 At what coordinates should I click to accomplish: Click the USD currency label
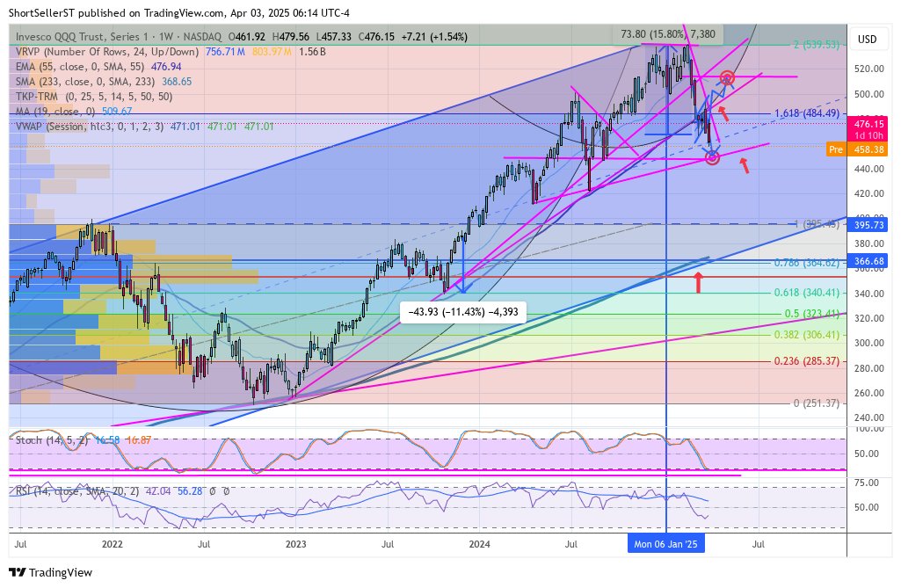(867, 39)
